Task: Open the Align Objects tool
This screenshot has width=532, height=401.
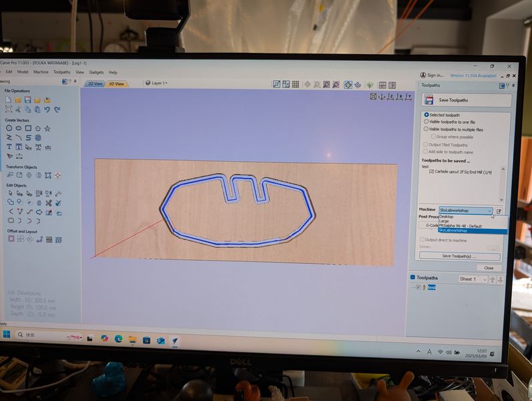Action: pos(58,175)
